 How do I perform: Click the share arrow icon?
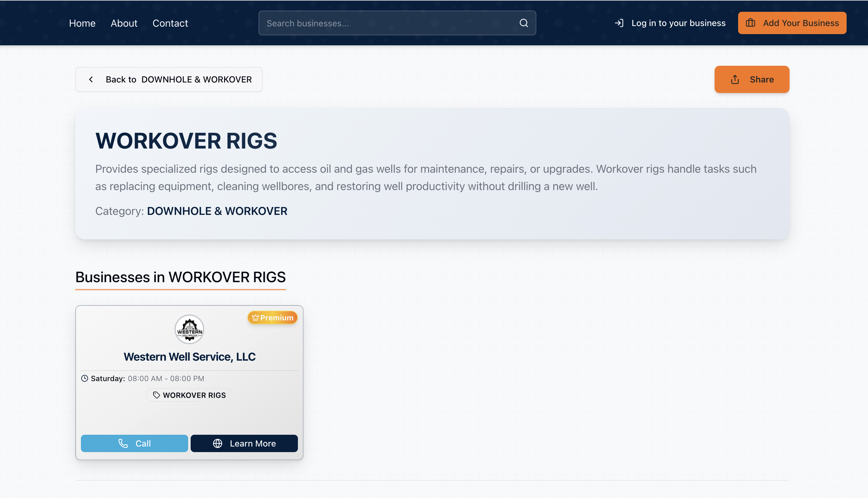pos(735,79)
